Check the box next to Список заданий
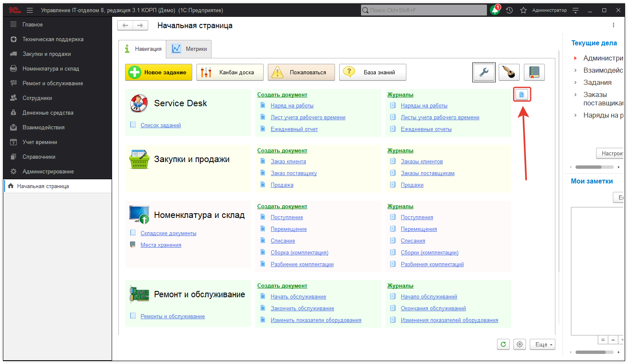The image size is (628, 364). tap(133, 125)
